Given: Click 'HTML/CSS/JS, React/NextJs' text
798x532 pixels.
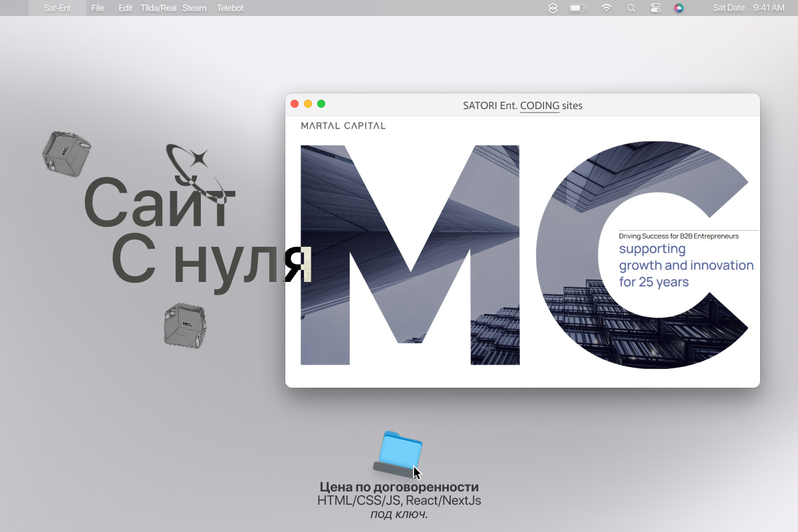Looking at the screenshot, I should coord(399,501).
